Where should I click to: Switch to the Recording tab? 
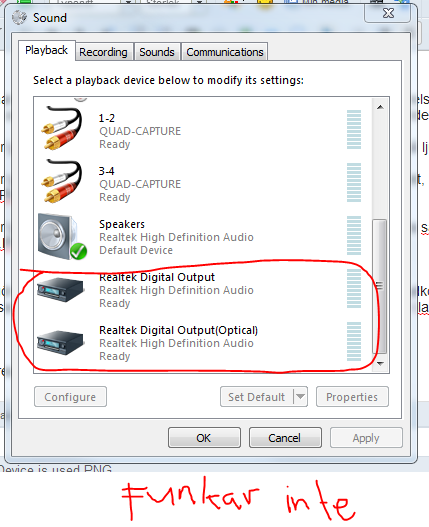(104, 52)
